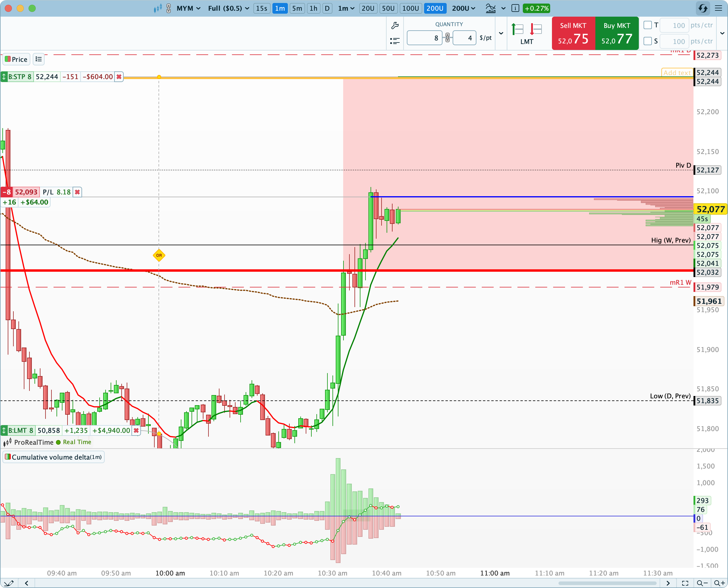Select the 15s timeframe
728x588 pixels.
pyautogui.click(x=261, y=8)
